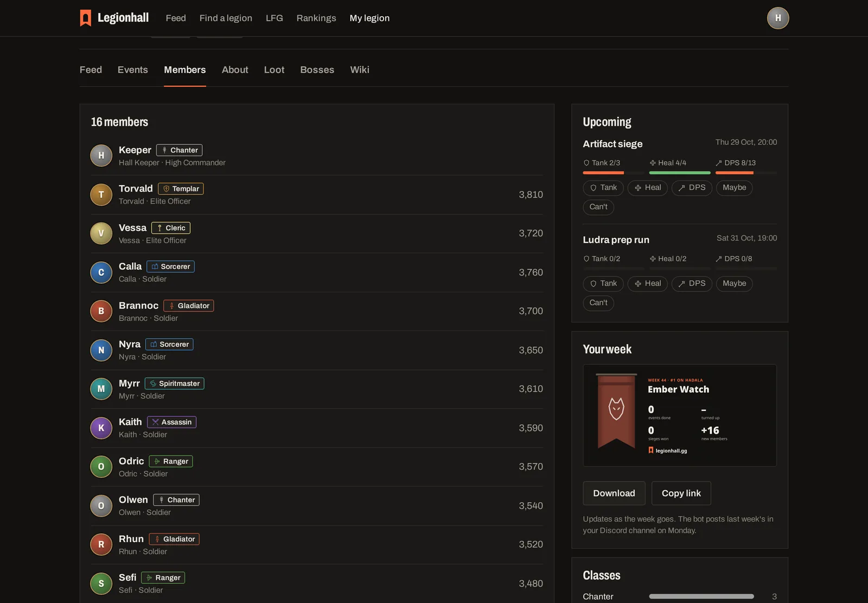Mark Maybe for Artifact siege

coord(735,188)
